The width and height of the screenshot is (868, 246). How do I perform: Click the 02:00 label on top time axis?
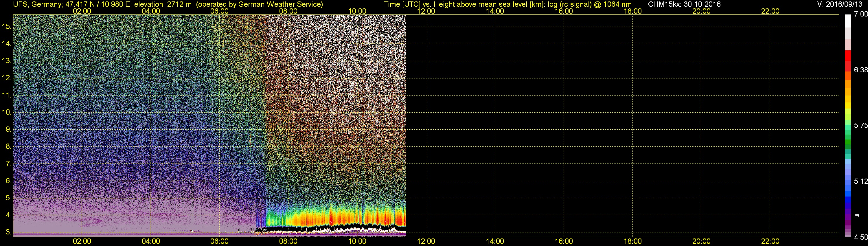(x=82, y=11)
